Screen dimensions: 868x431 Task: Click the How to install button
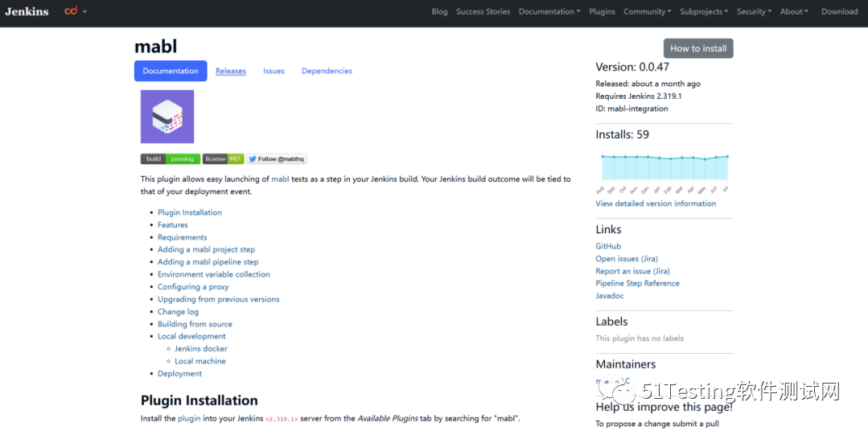point(698,48)
